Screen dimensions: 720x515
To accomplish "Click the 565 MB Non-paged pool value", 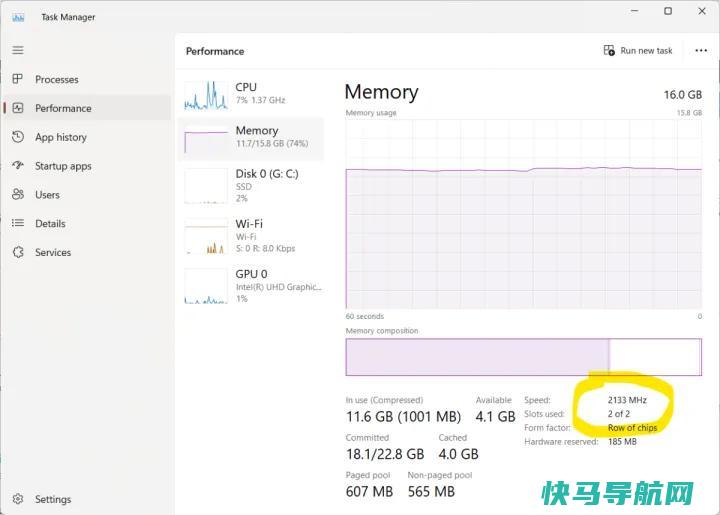I will 431,492.
